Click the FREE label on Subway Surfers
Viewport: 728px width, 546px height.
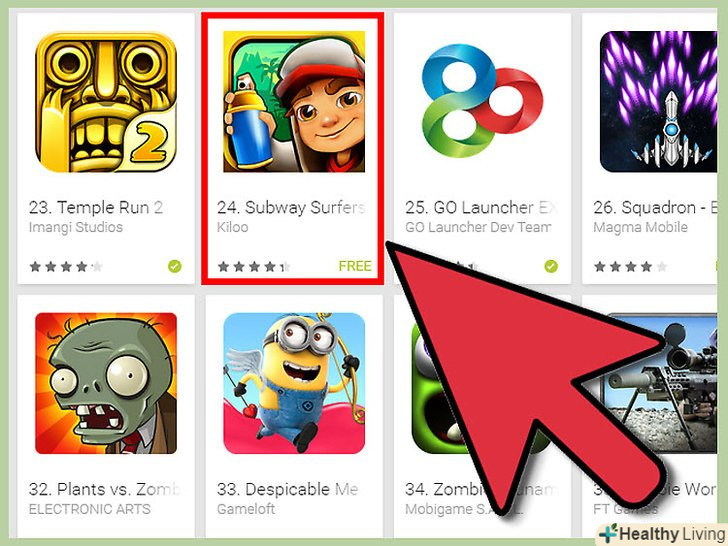click(355, 266)
